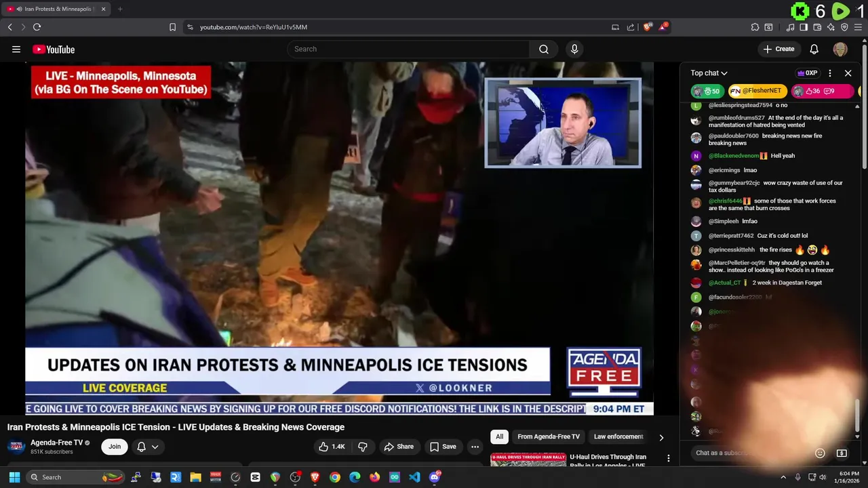
Task: Join the Agenda-Free TV channel membership
Action: 115,447
